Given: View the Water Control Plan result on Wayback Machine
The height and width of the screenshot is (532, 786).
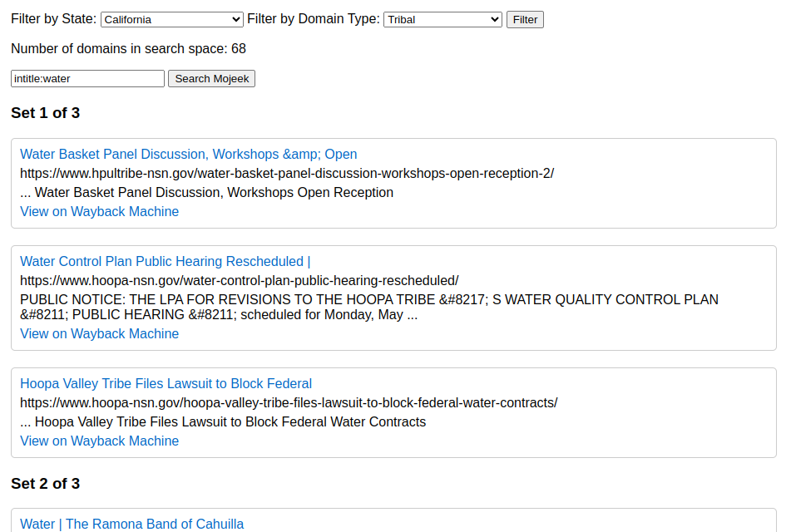Looking at the screenshot, I should pyautogui.click(x=99, y=333).
